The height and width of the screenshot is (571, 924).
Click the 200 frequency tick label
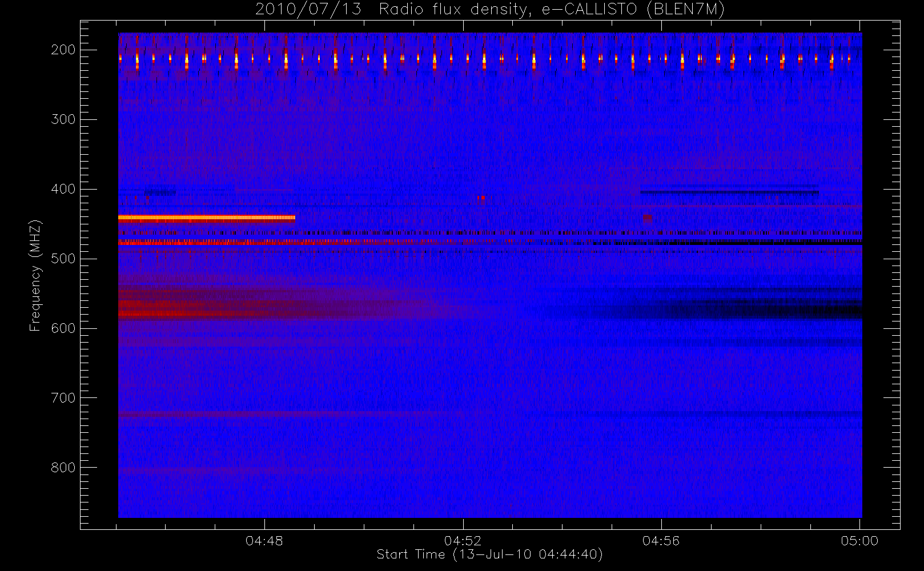point(63,50)
